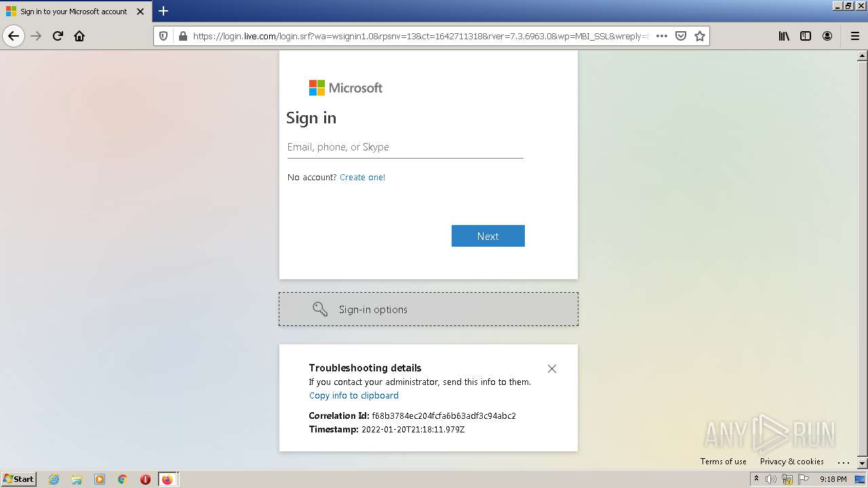Click the address bar URL
This screenshot has width=868, height=488.
(x=420, y=36)
